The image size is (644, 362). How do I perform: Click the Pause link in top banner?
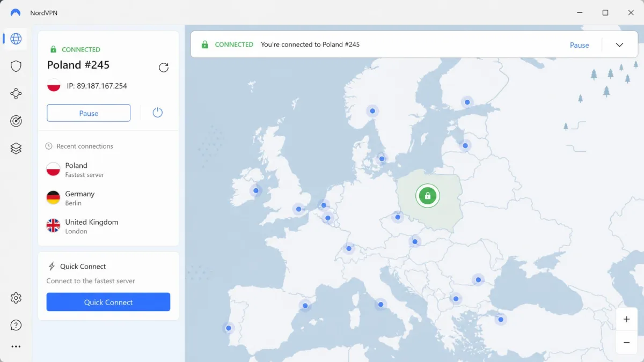pos(580,45)
